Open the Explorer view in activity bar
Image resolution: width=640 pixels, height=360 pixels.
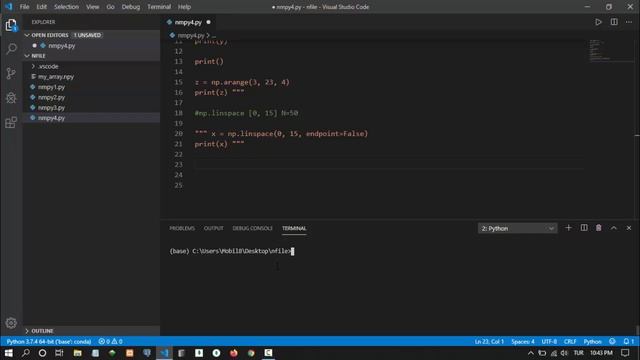coord(11,25)
